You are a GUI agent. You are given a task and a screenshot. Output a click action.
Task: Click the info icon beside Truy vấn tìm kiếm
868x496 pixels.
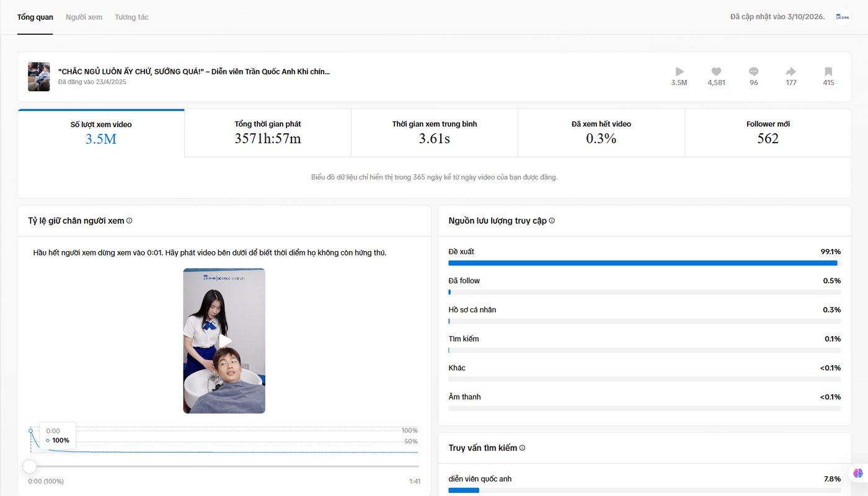(x=522, y=448)
